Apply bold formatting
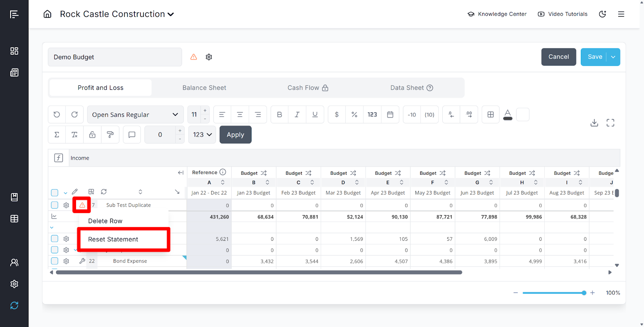 [x=279, y=114]
